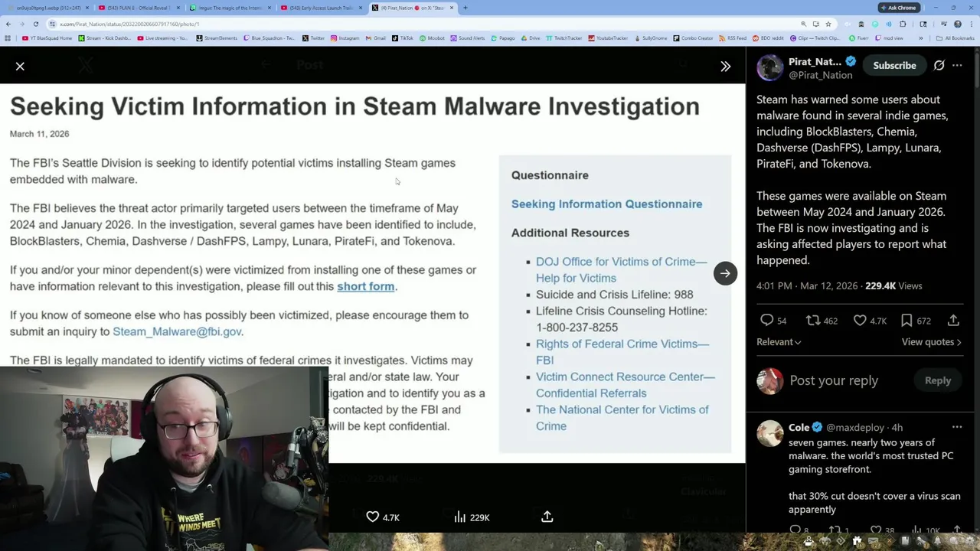Screen dimensions: 980x551
Task: Open YT BlueSquad Home bookmark
Action: [x=47, y=38]
